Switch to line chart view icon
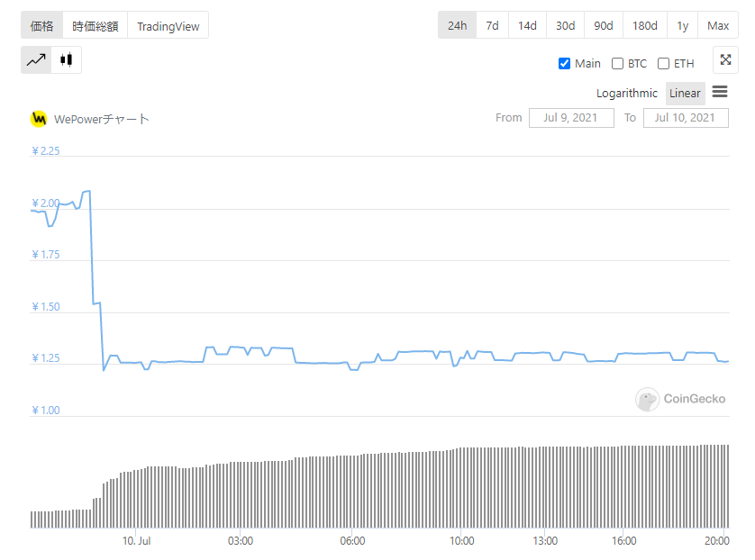The height and width of the screenshot is (560, 755). point(36,60)
